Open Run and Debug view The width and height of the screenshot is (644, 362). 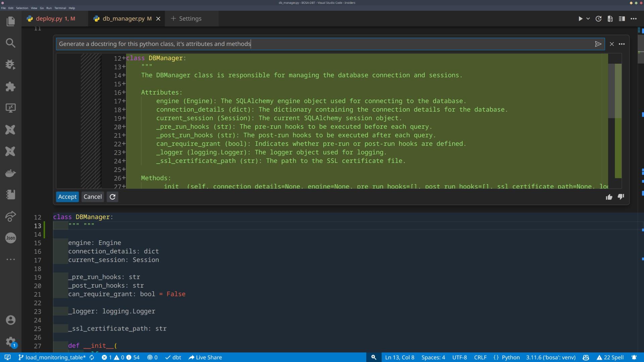[10, 64]
